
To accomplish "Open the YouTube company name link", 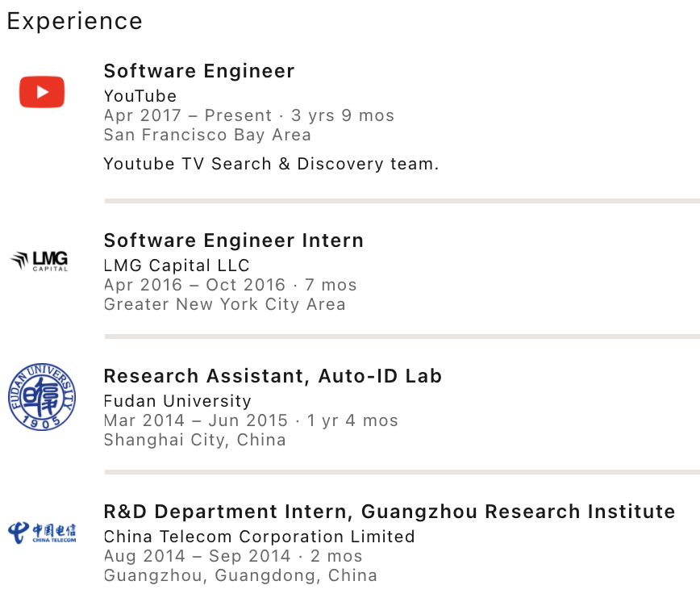I will 140,96.
